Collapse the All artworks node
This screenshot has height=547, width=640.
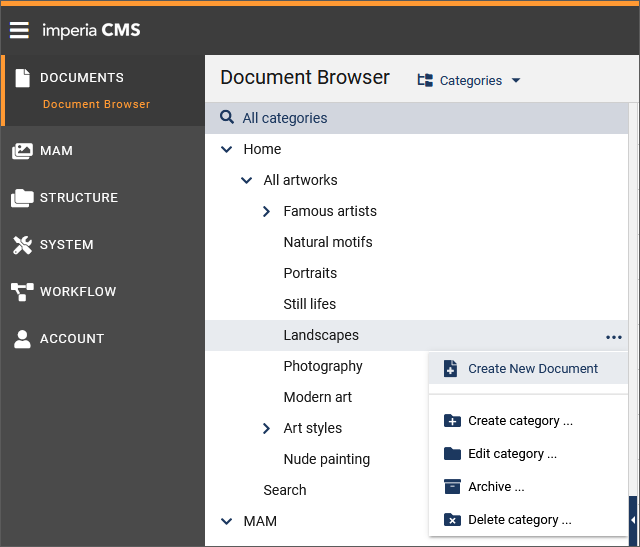tap(247, 180)
